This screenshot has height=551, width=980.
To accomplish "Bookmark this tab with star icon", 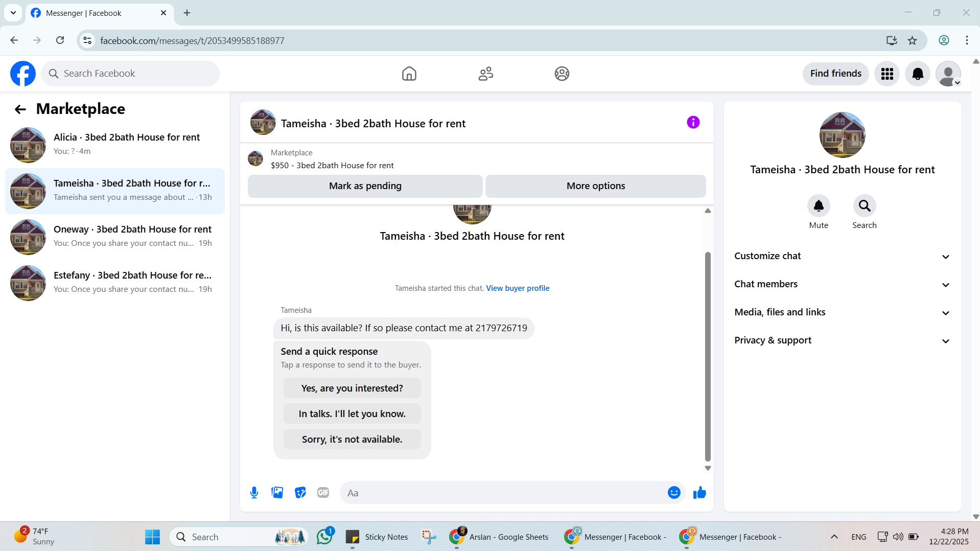I will pyautogui.click(x=913, y=40).
